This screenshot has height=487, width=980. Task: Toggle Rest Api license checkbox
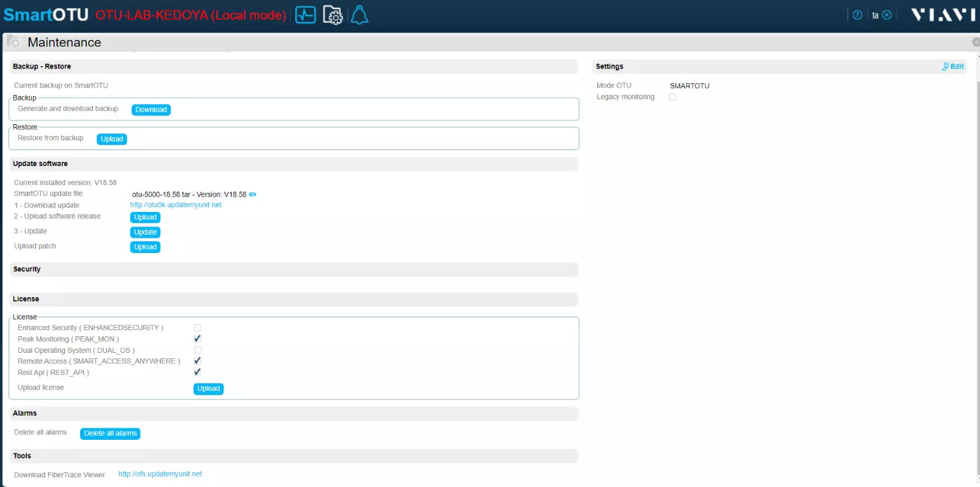coord(197,372)
